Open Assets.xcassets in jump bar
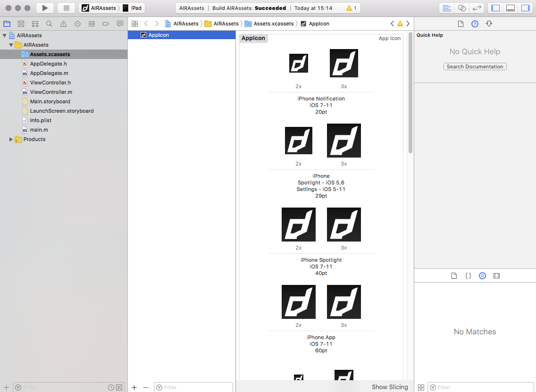 click(x=269, y=24)
